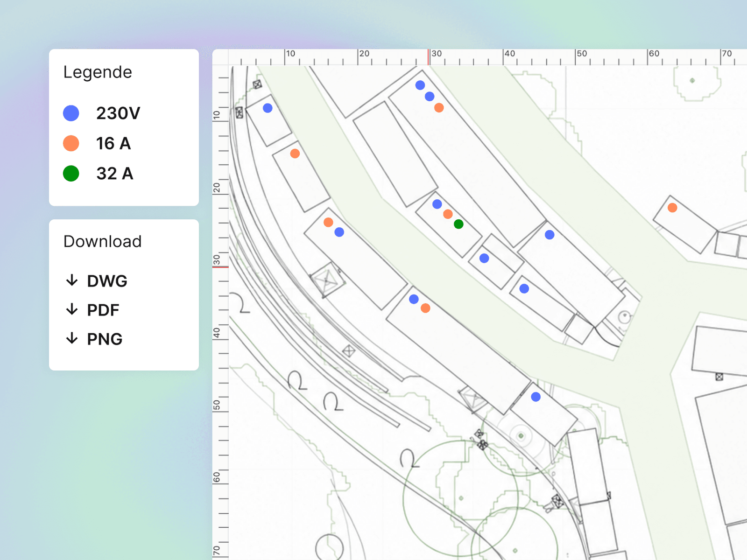Select the orange marker on far-right building
Image resolution: width=747 pixels, height=560 pixels.
tap(672, 208)
